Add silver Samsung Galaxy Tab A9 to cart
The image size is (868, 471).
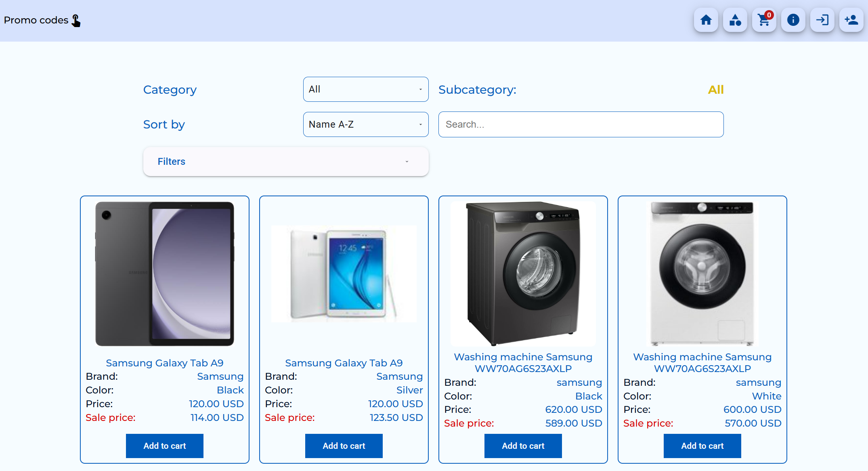tap(344, 446)
